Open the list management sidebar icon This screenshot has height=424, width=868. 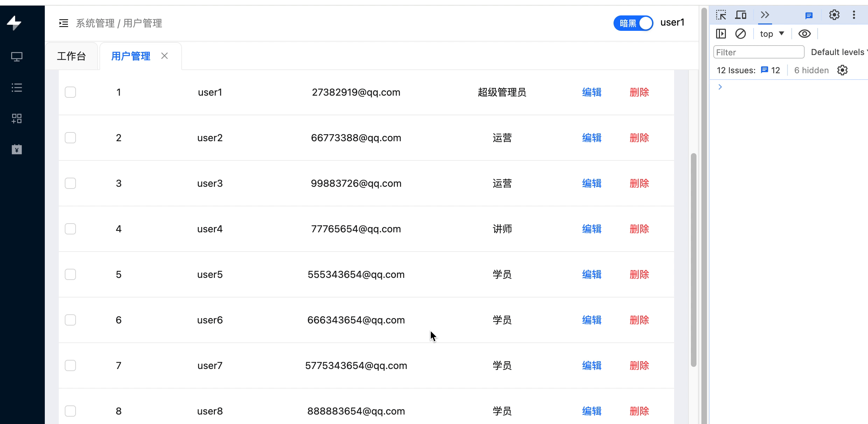point(17,88)
